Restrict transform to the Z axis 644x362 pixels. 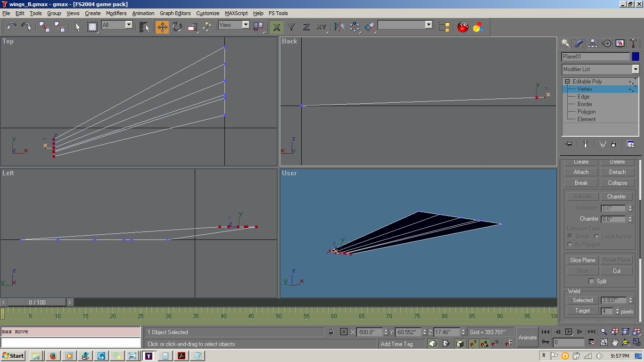pos(306,27)
